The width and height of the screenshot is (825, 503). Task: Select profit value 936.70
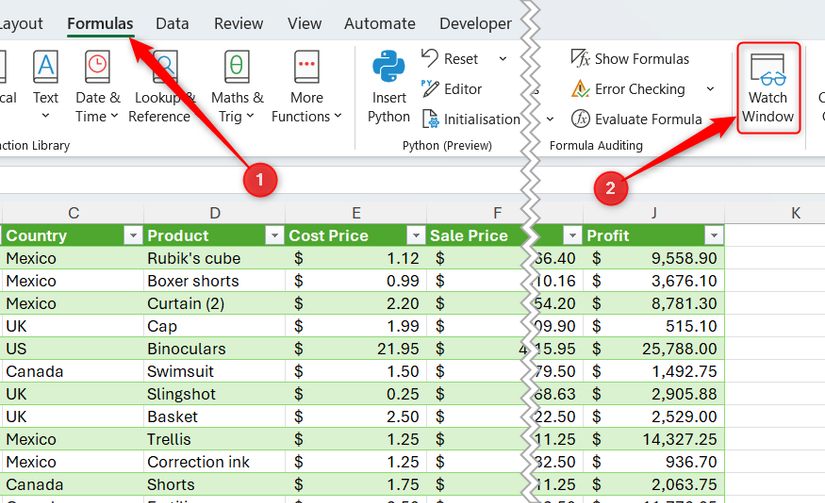tap(654, 462)
